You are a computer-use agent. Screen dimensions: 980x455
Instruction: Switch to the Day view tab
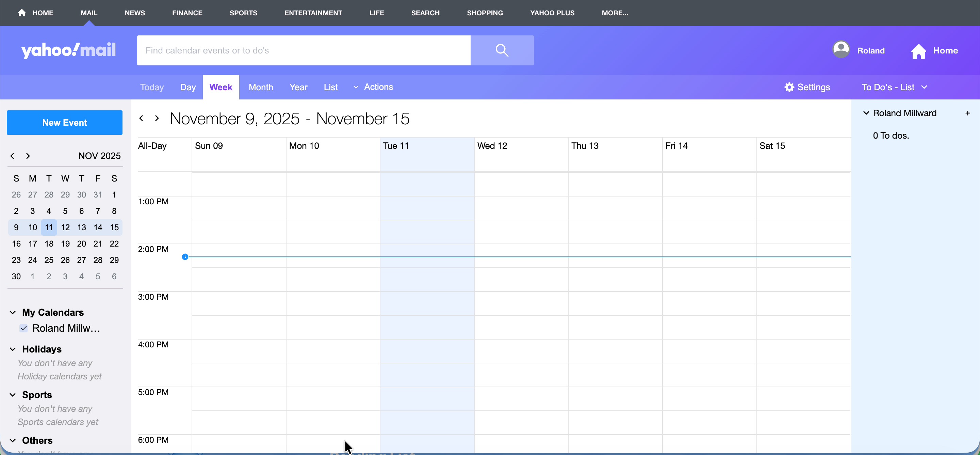[187, 87]
